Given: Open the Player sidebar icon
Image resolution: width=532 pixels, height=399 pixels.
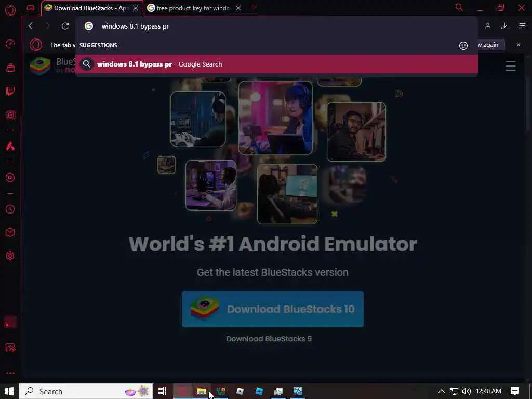Looking at the screenshot, I should [x=10, y=178].
